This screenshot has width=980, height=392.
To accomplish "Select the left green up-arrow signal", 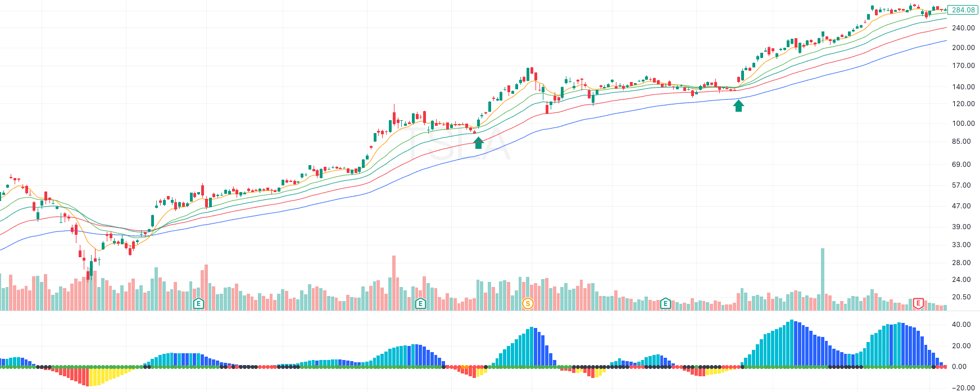I will click(x=478, y=143).
